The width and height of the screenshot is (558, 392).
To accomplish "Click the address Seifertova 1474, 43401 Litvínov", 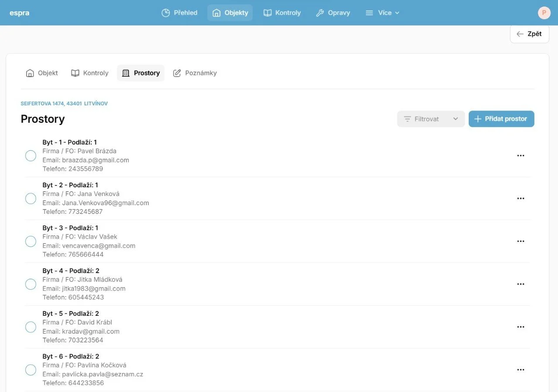I will 64,104.
